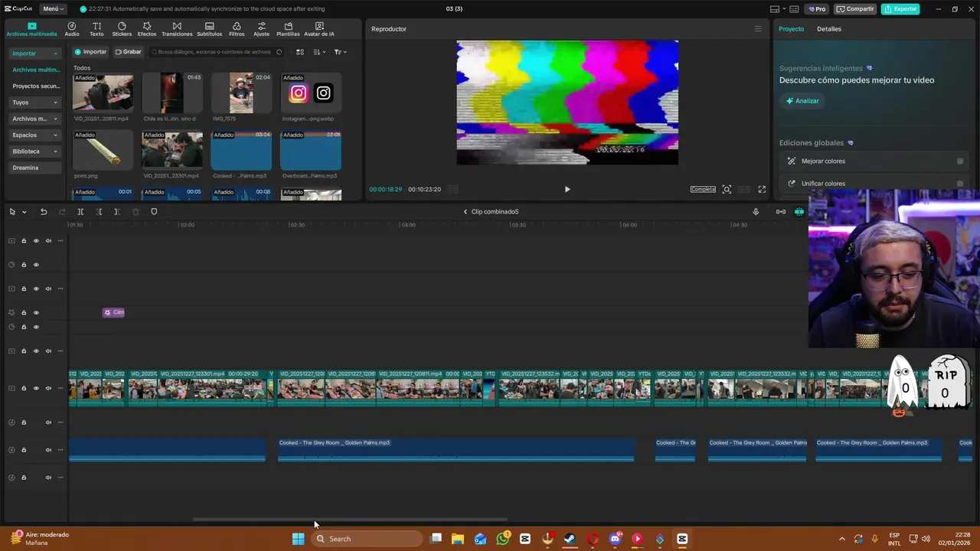Screen dimensions: 980x551
Task: Open the Filtros panel
Action: point(237,29)
